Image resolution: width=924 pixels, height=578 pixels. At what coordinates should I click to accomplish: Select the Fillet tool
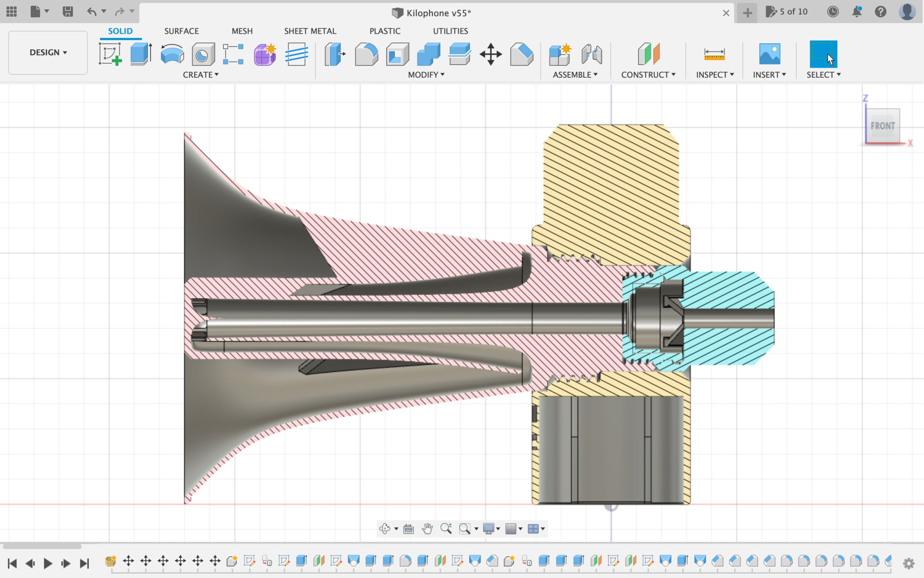[366, 54]
